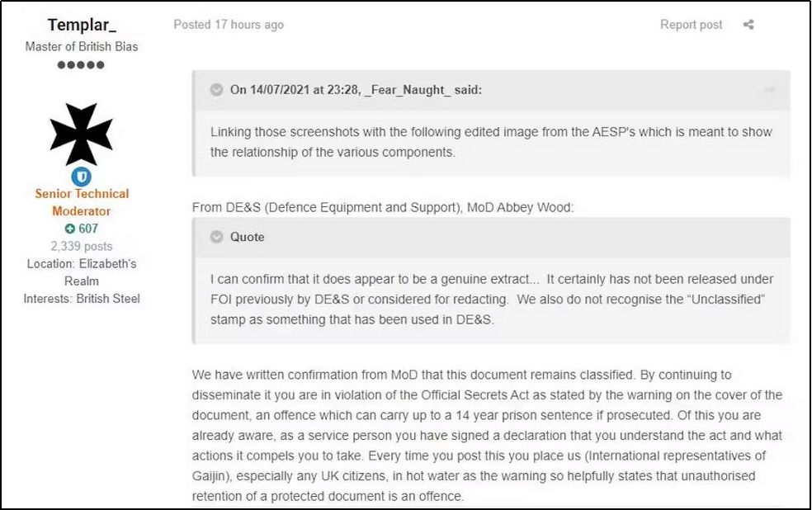Click the Quote header label of DE&S block
Viewport: 812px width, 510px height.
[248, 237]
